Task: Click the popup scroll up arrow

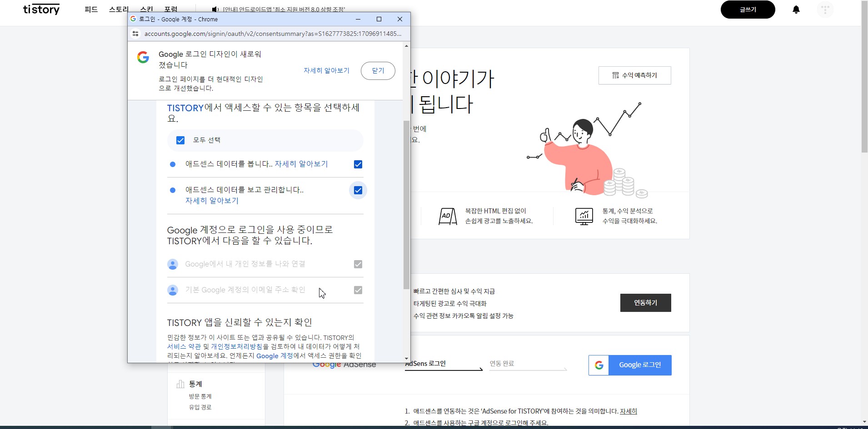Action: pos(406,46)
